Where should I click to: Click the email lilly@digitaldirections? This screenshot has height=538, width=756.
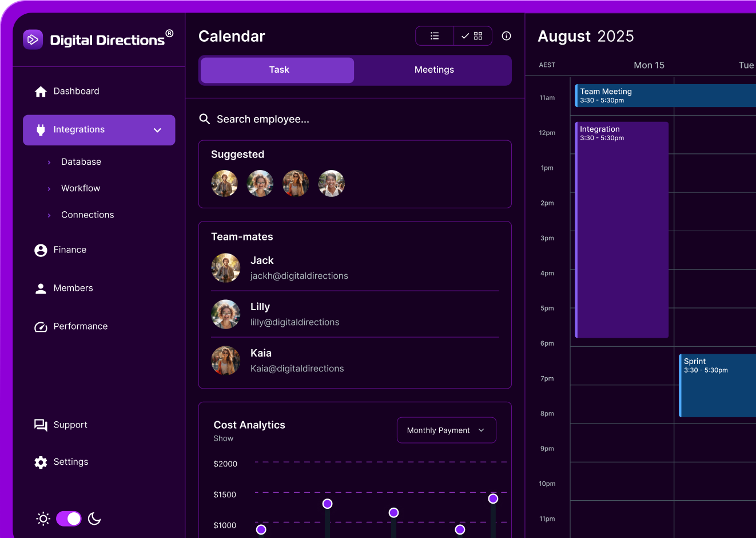(x=295, y=322)
